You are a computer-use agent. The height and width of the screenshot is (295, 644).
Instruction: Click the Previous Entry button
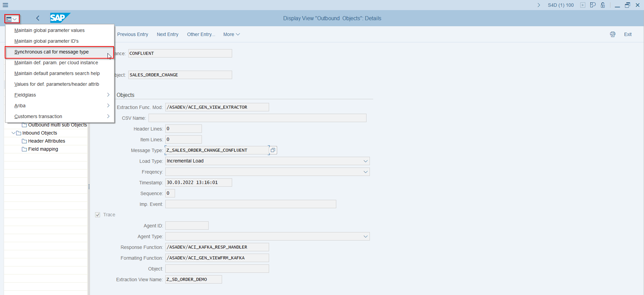coord(132,34)
